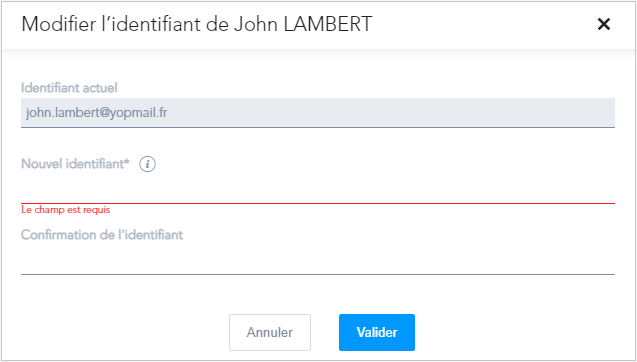Click the circled i icon near Nouvel identifiant
Image resolution: width=637 pixels, height=362 pixels.
click(147, 164)
